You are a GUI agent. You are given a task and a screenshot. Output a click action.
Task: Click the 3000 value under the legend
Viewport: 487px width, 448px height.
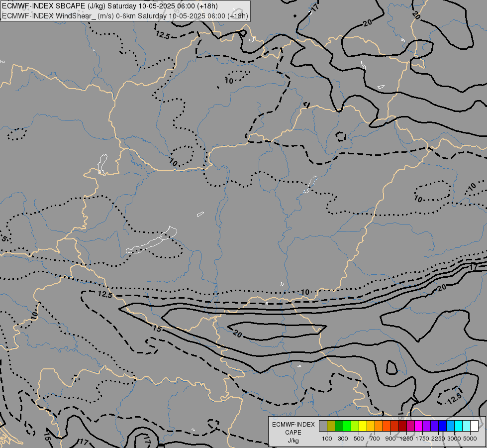point(454,439)
